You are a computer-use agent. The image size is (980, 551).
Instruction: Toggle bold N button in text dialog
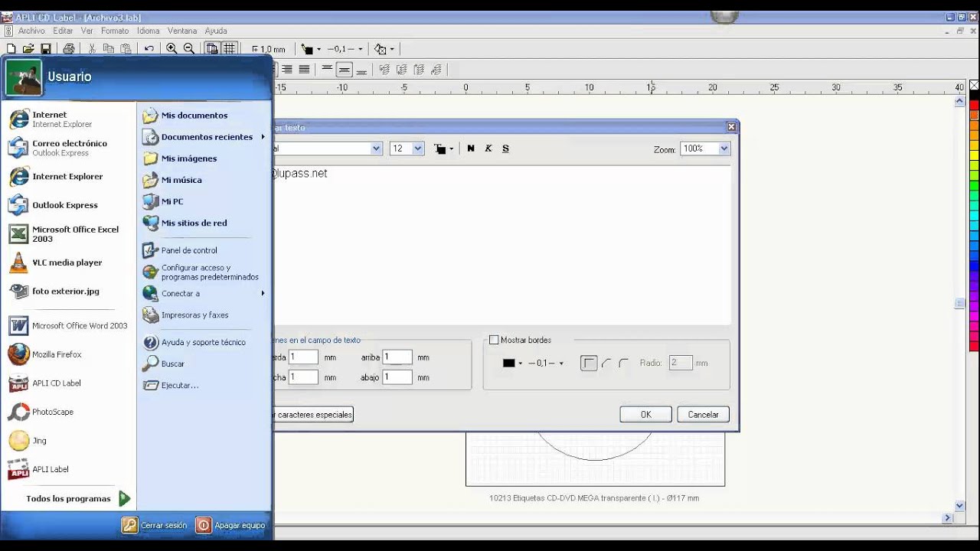471,148
